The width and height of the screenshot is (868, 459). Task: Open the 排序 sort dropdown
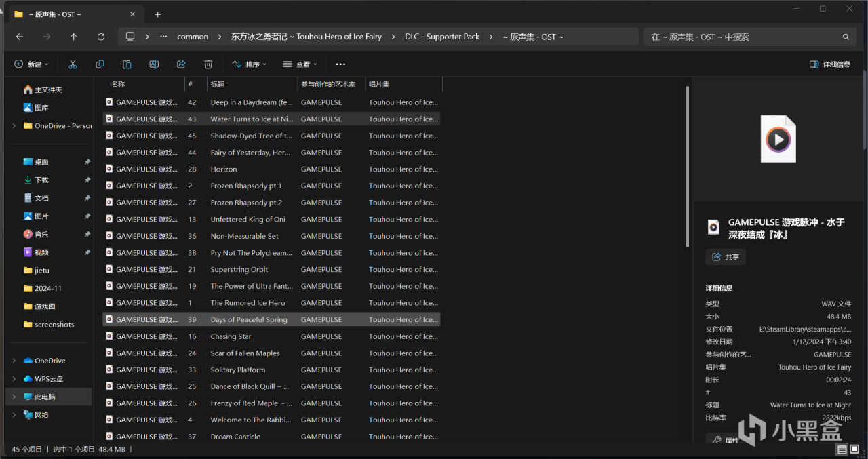(x=249, y=64)
